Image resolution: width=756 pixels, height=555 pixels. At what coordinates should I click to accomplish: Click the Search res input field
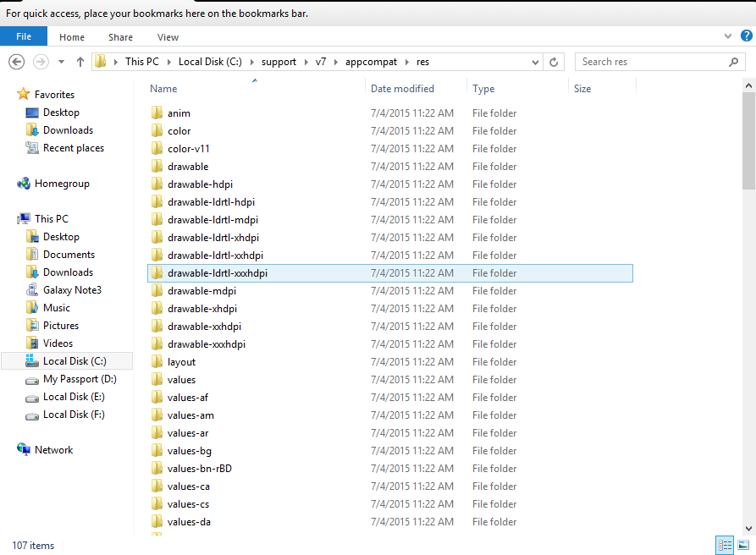[648, 62]
